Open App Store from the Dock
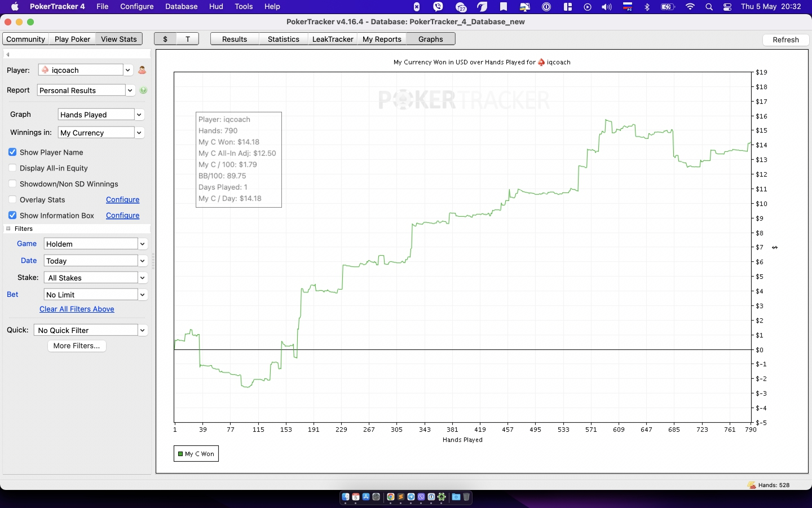This screenshot has width=812, height=508. [366, 497]
